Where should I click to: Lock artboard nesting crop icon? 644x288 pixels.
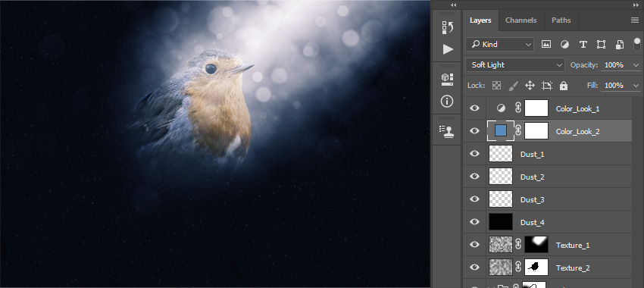[x=547, y=86]
